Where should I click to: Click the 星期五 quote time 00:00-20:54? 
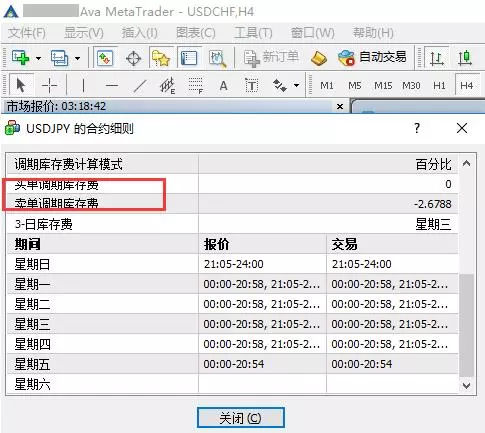point(234,364)
